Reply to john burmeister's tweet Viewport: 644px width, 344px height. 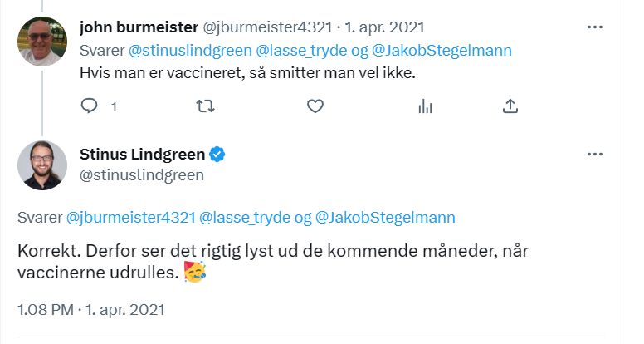pos(90,106)
